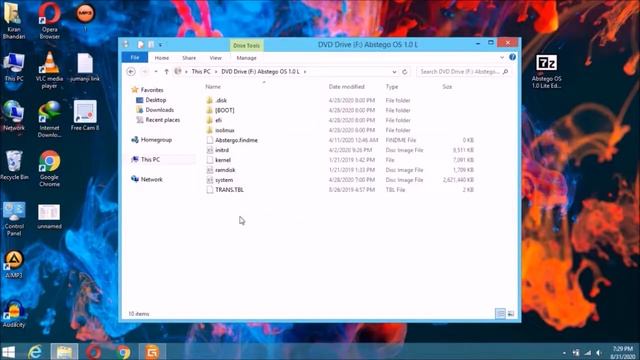The width and height of the screenshot is (640, 360).
Task: Open the address bar history dropdown
Action: pyautogui.click(x=394, y=72)
